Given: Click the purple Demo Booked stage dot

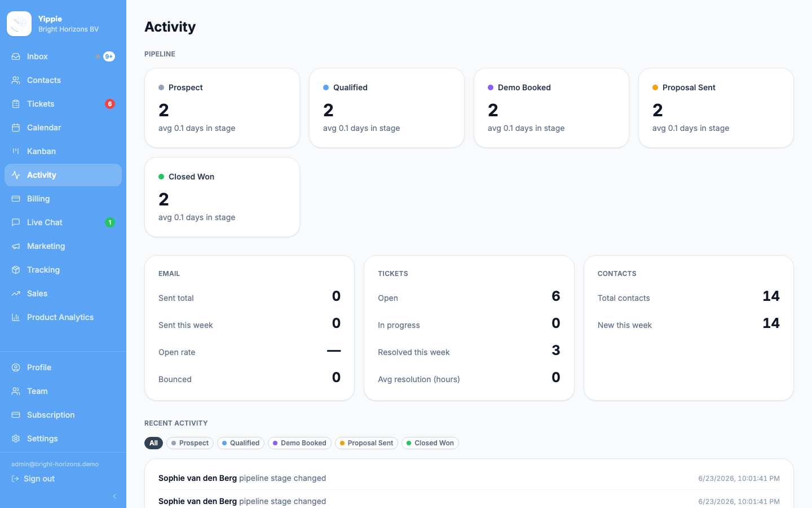Looking at the screenshot, I should [x=491, y=87].
